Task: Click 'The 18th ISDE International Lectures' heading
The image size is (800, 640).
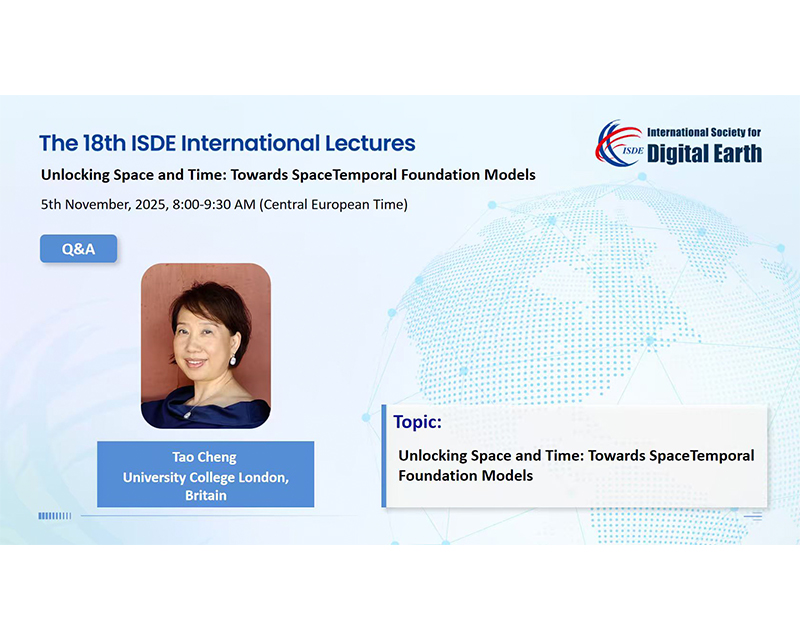Action: pos(227,143)
